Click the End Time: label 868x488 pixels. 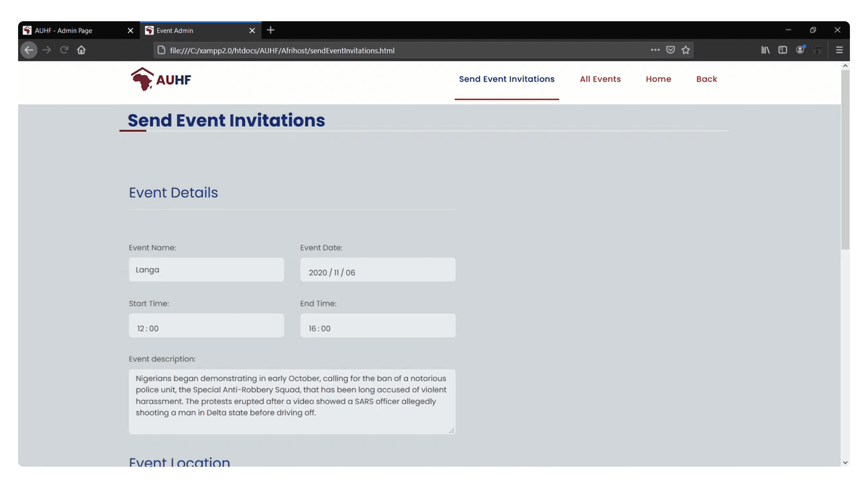(x=318, y=303)
